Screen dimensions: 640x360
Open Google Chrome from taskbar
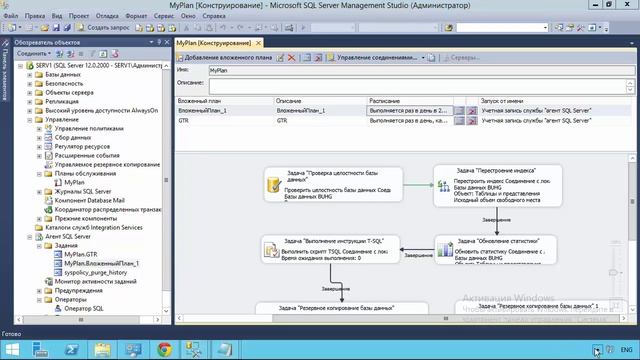pyautogui.click(x=164, y=350)
